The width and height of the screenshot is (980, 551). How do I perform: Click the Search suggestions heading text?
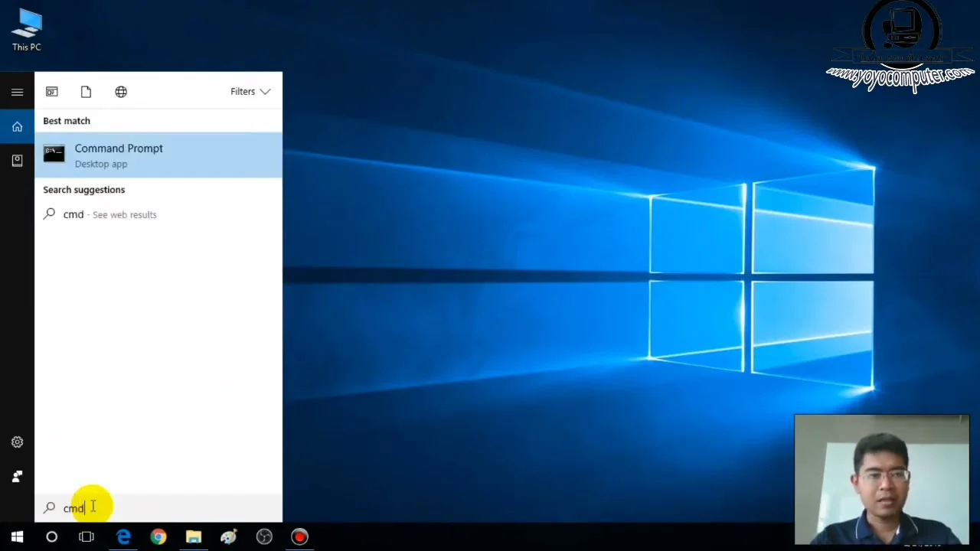(83, 190)
